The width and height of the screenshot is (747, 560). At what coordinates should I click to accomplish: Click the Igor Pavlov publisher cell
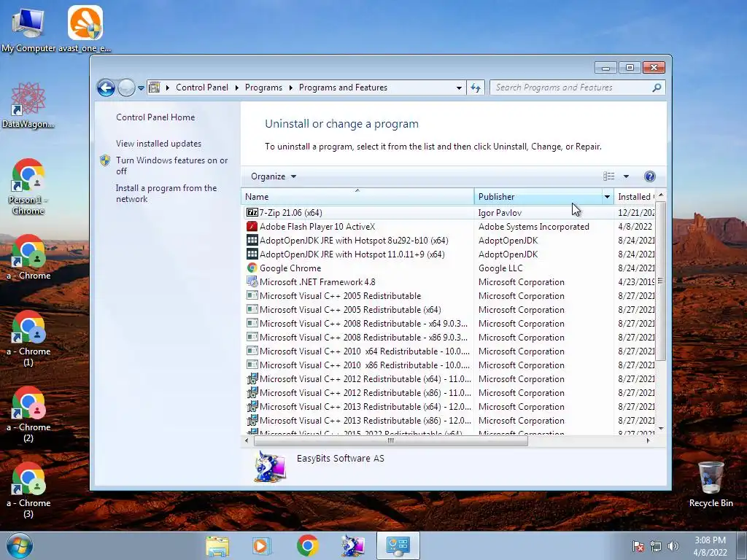point(500,213)
